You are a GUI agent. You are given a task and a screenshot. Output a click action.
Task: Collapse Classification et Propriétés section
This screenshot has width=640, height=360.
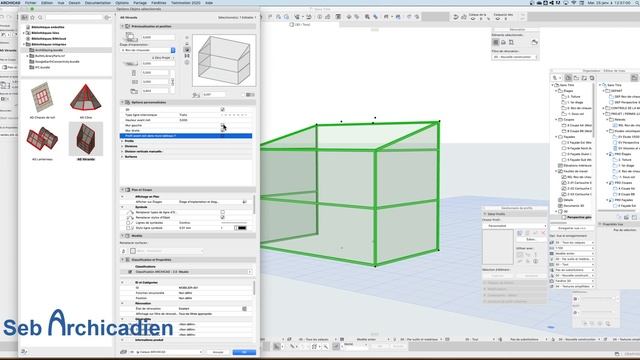[x=122, y=260]
